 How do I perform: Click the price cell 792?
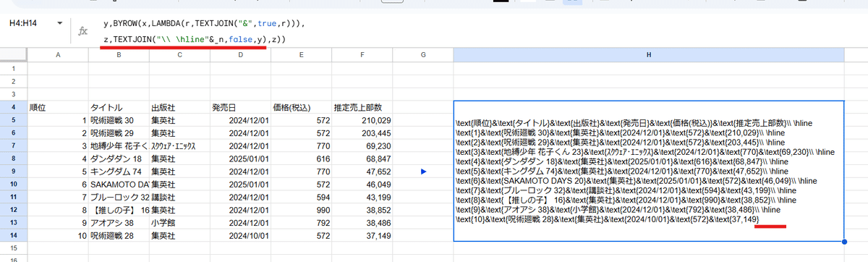[x=302, y=224]
